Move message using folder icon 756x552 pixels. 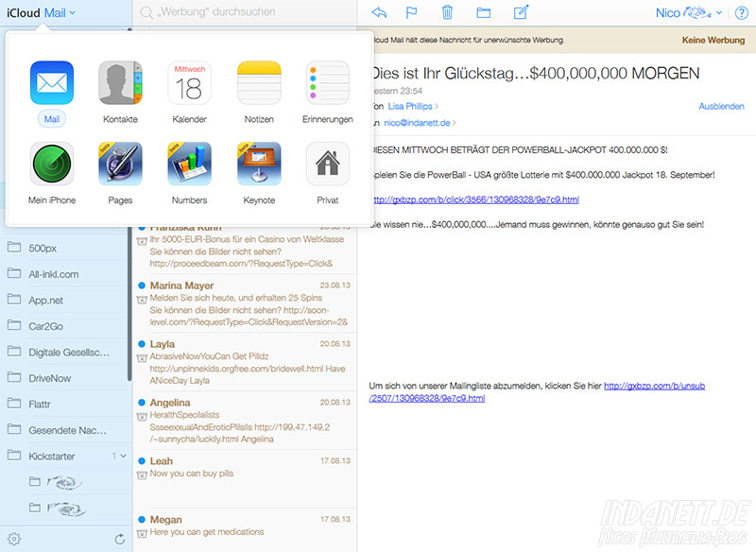click(x=484, y=13)
